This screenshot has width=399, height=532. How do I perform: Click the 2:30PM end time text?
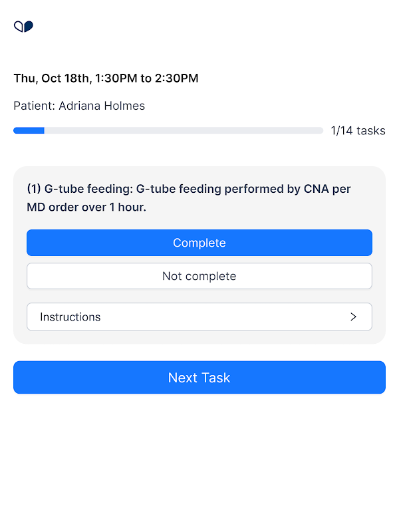[176, 78]
